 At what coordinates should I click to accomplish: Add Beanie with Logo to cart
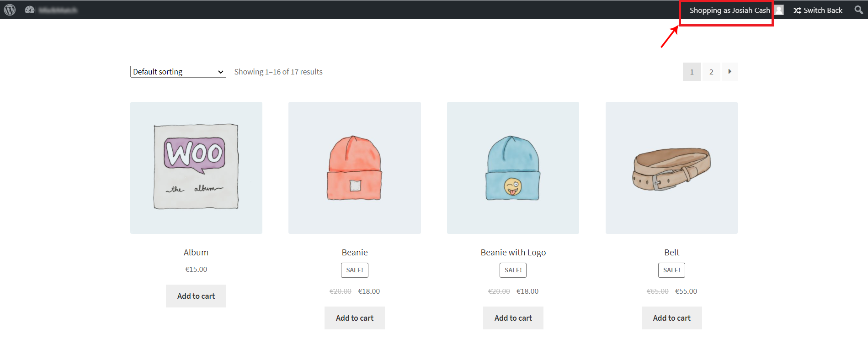[513, 318]
